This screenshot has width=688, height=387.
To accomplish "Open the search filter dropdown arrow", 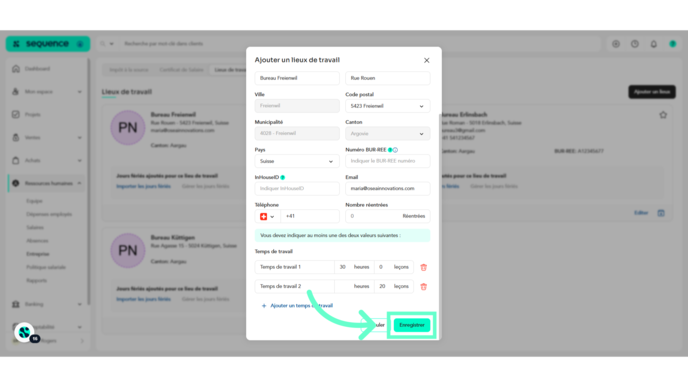I will coord(111,44).
